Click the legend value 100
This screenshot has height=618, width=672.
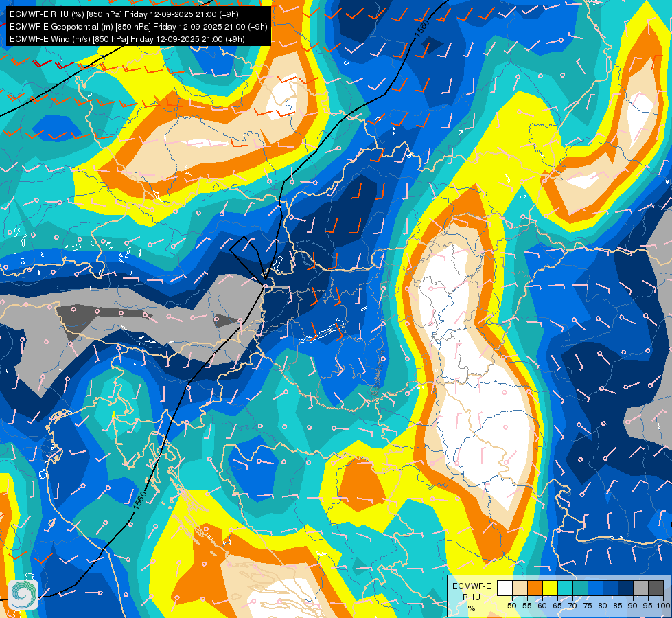(x=663, y=606)
